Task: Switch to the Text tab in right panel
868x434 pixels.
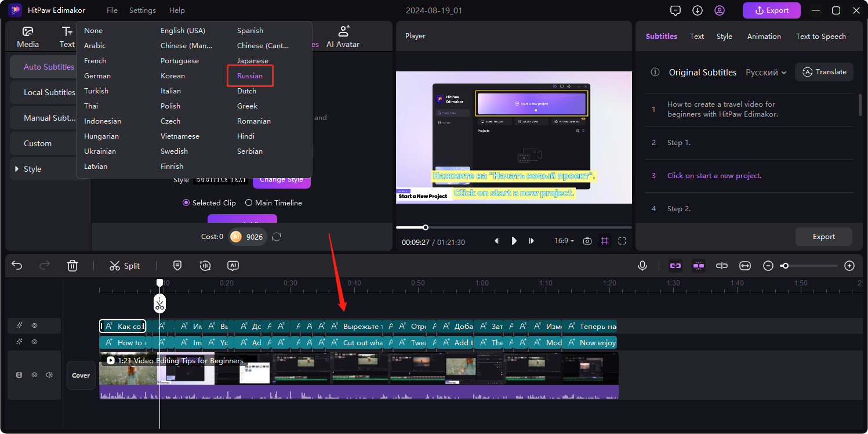Action: (697, 36)
